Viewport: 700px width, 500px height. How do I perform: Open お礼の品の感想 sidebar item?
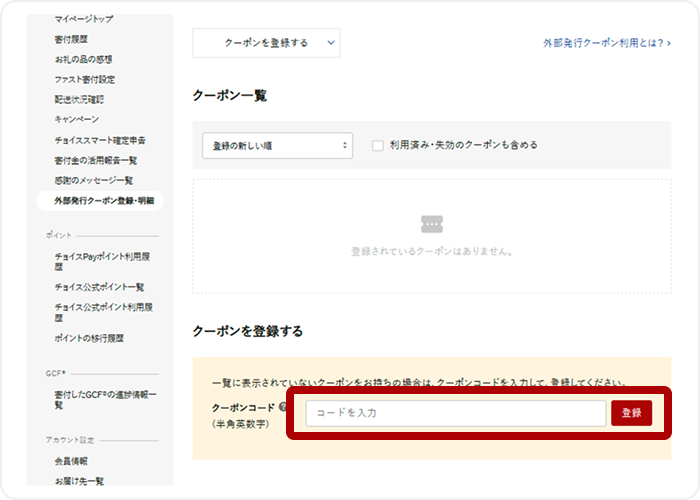(x=83, y=59)
